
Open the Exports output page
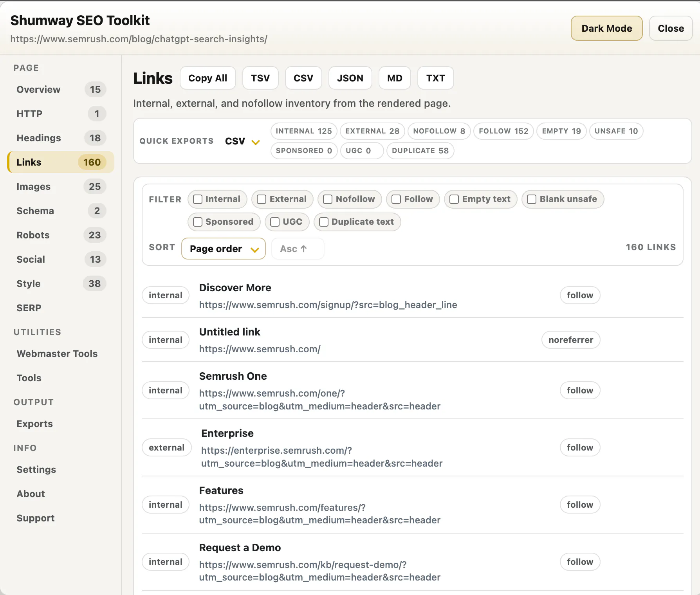tap(61, 424)
